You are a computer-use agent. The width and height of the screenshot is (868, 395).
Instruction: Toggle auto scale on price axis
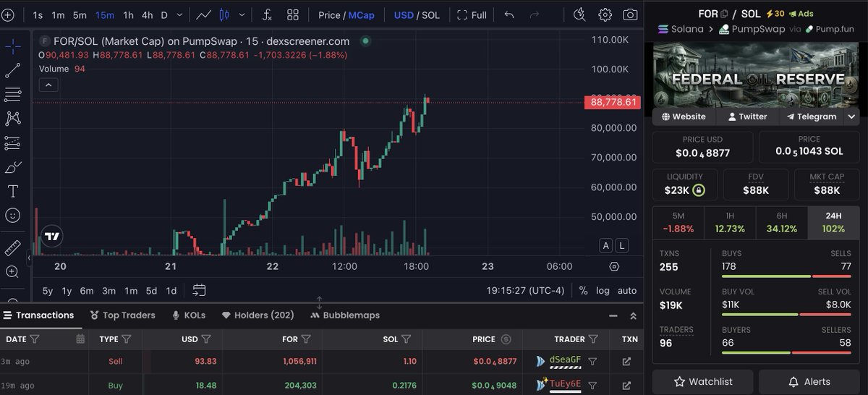(x=626, y=290)
